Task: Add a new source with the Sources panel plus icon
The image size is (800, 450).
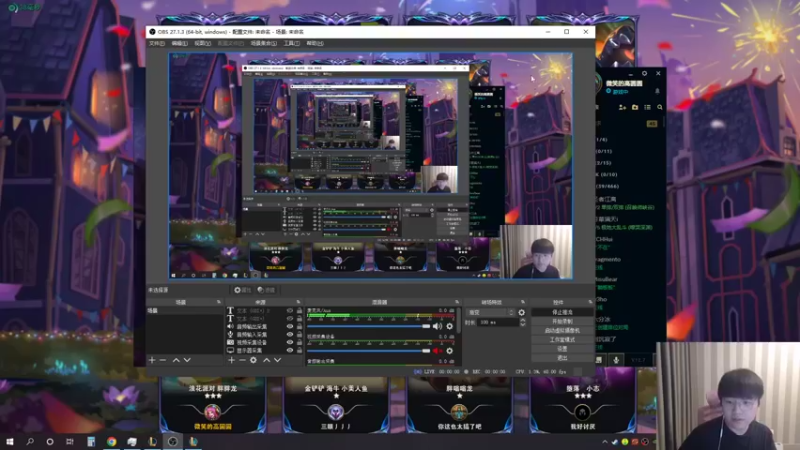Action: click(231, 360)
